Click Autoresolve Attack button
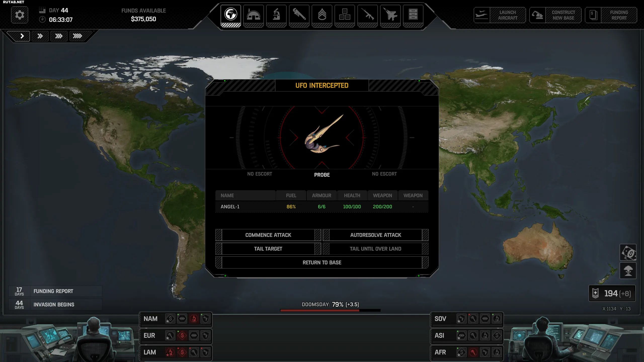The width and height of the screenshot is (644, 362). pyautogui.click(x=376, y=235)
